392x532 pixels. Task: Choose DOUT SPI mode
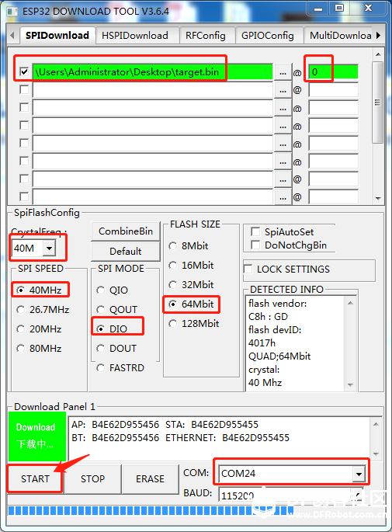116,349
